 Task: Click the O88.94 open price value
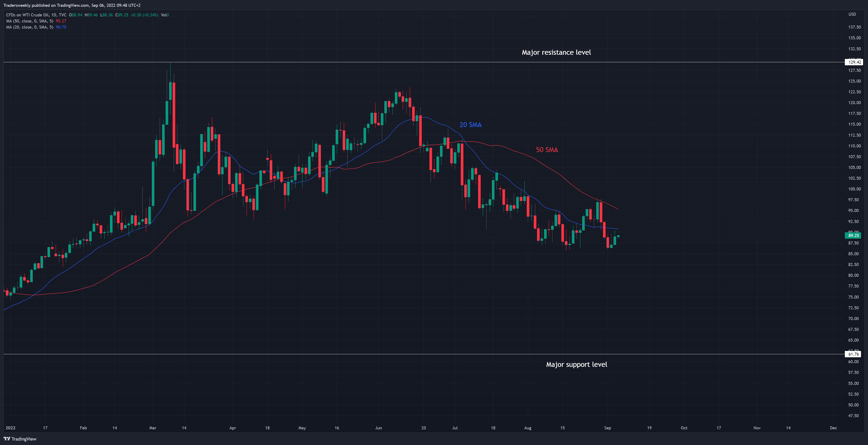[76, 15]
